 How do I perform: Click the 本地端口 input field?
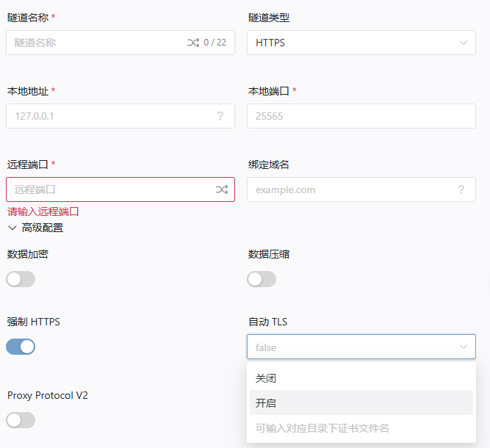[x=361, y=116]
